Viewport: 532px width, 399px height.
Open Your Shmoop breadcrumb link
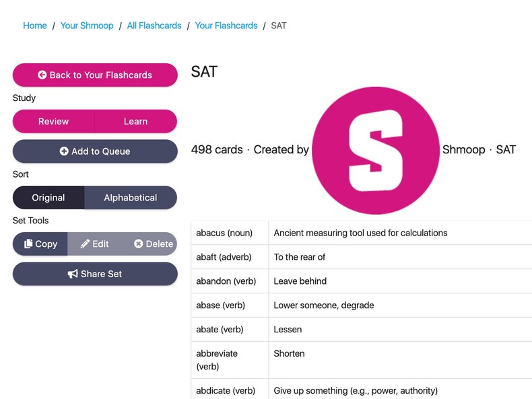(87, 26)
